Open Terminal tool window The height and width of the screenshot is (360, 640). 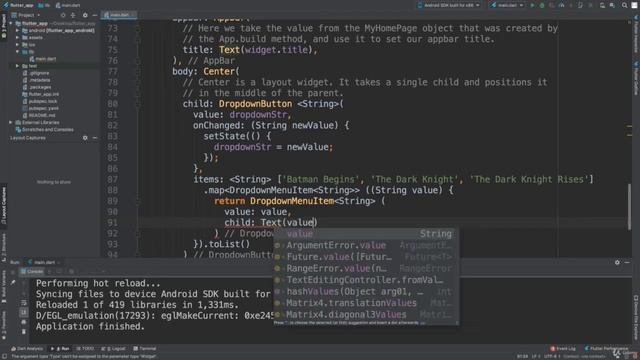145,349
